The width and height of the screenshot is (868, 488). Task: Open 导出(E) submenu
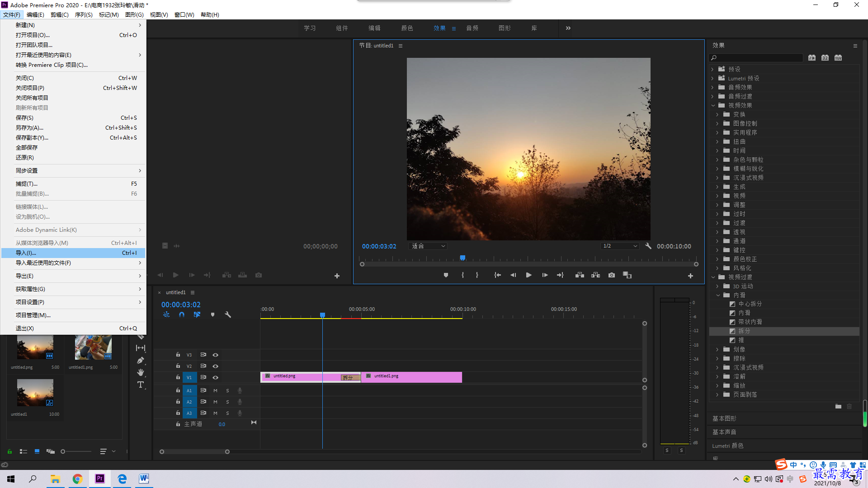(x=73, y=276)
